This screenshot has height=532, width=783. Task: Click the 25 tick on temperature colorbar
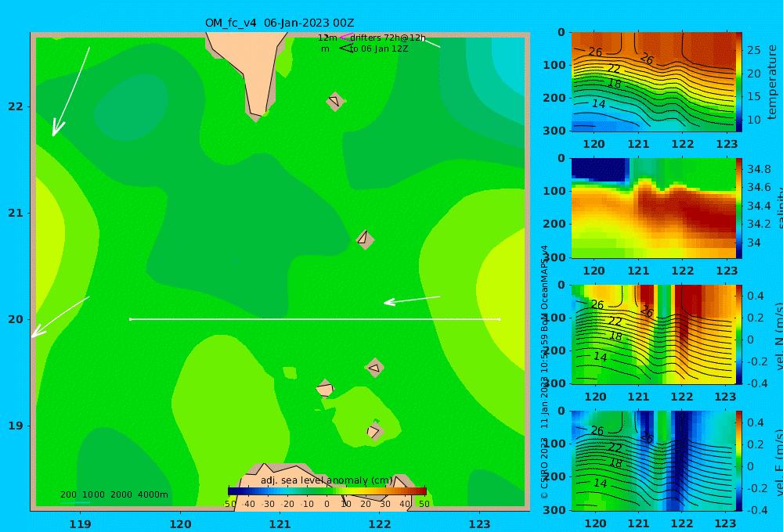point(754,50)
